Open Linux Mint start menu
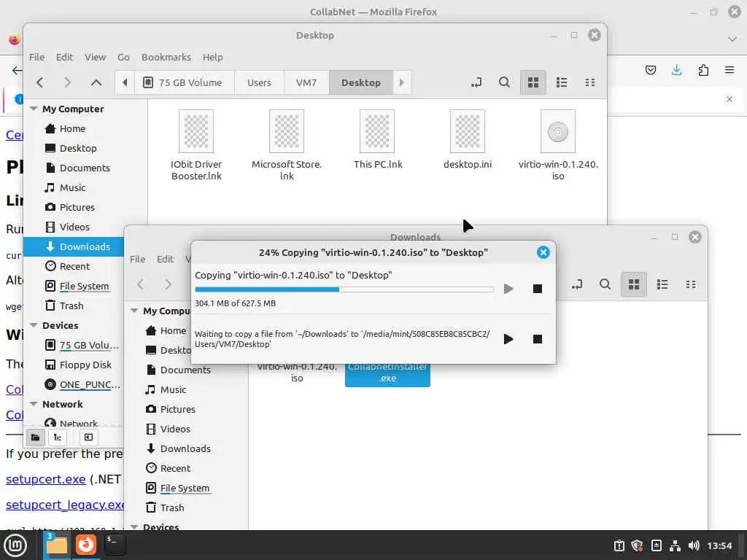The width and height of the screenshot is (747, 560). pyautogui.click(x=16, y=545)
